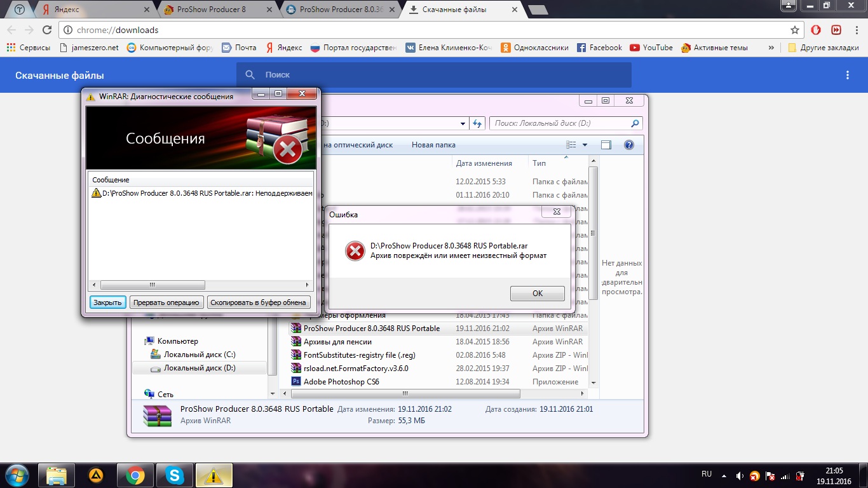Open the Explorer view options dropdown arrow
The image size is (868, 488).
(x=585, y=145)
